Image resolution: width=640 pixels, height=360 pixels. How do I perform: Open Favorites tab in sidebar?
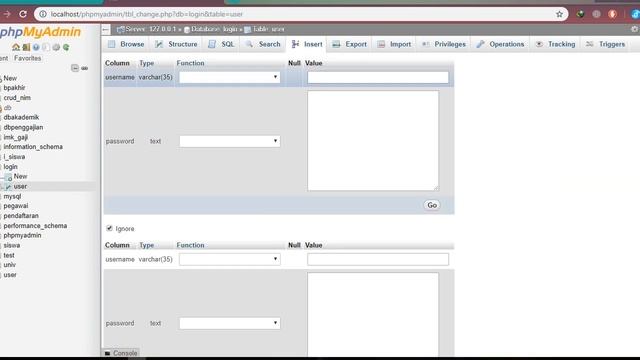click(27, 58)
